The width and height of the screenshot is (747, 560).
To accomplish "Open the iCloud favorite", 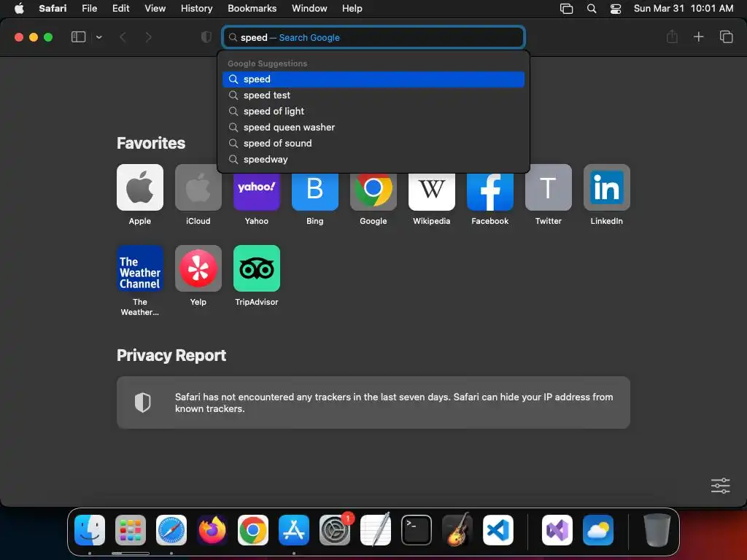I will tap(198, 187).
